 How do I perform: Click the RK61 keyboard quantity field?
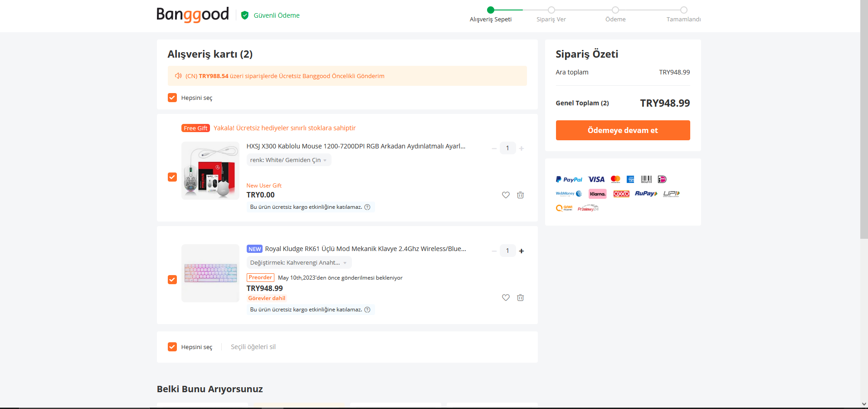pos(507,251)
